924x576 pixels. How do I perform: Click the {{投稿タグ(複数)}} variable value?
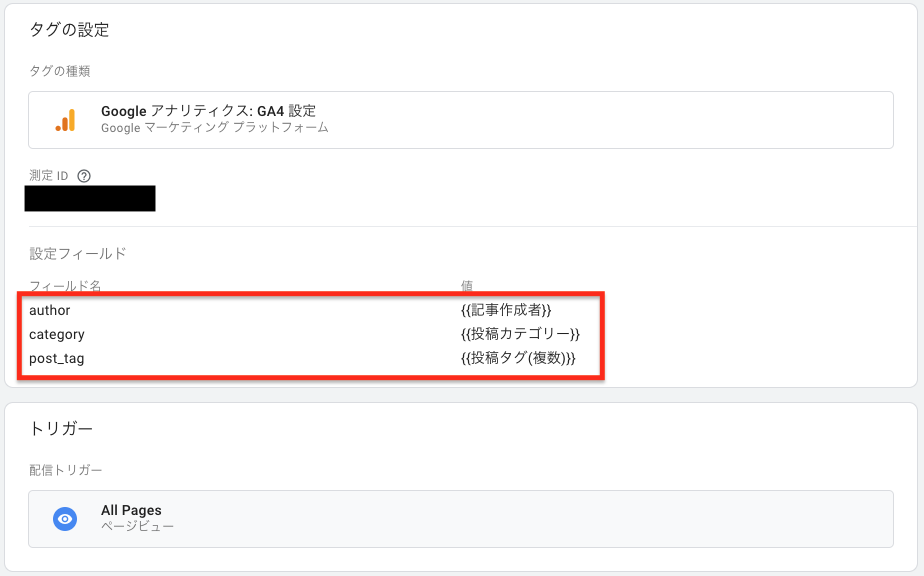click(518, 358)
